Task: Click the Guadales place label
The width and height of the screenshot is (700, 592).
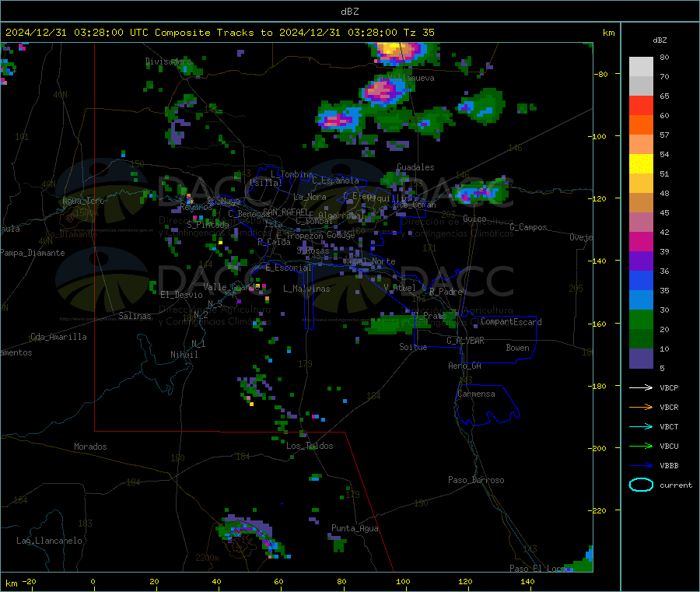Action: 415,167
